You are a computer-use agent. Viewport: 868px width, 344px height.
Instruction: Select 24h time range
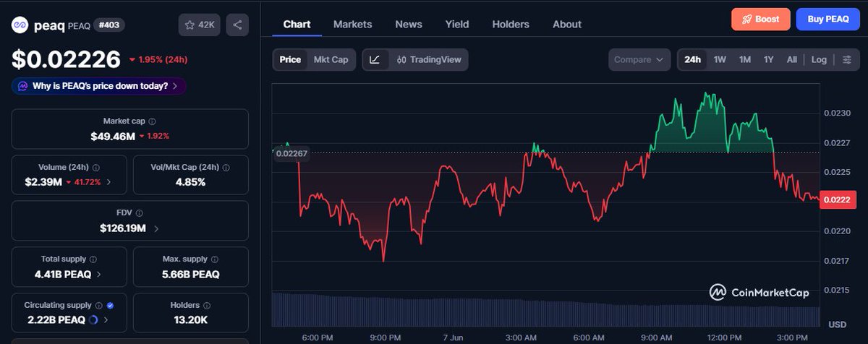(x=693, y=59)
